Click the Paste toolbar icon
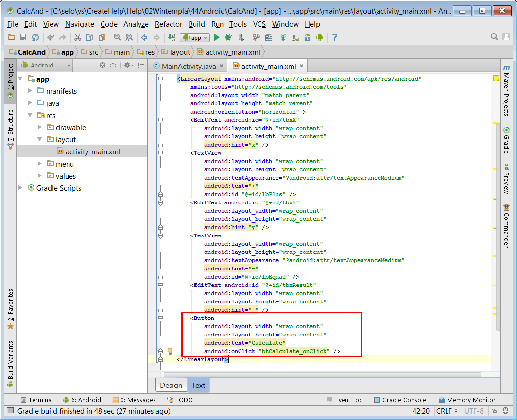Image resolution: width=517 pixels, height=420 pixels. [102, 37]
